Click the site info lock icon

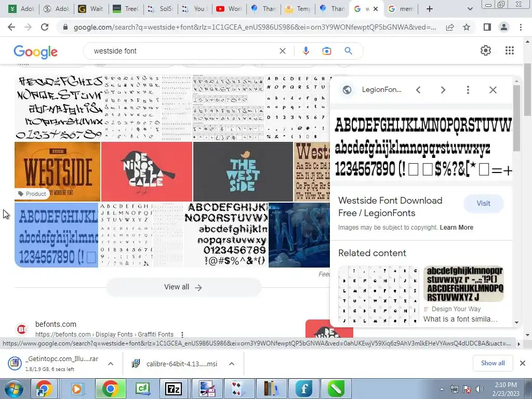click(x=65, y=27)
